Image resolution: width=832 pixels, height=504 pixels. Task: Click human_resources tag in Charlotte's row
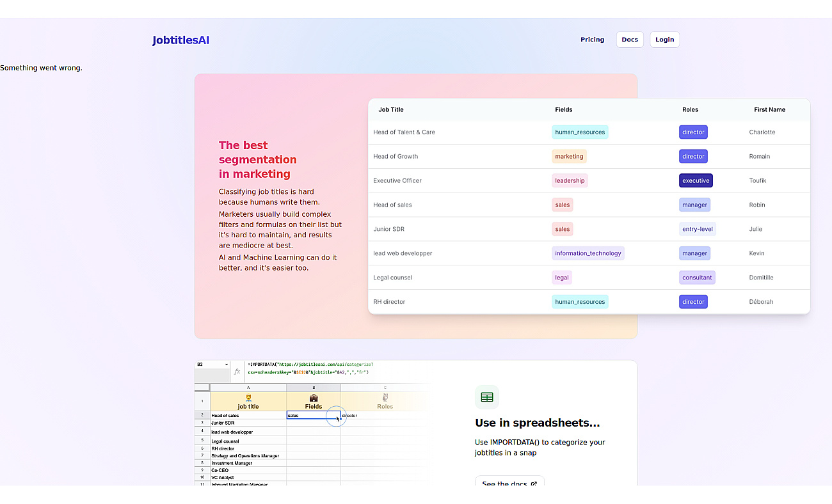[580, 132]
